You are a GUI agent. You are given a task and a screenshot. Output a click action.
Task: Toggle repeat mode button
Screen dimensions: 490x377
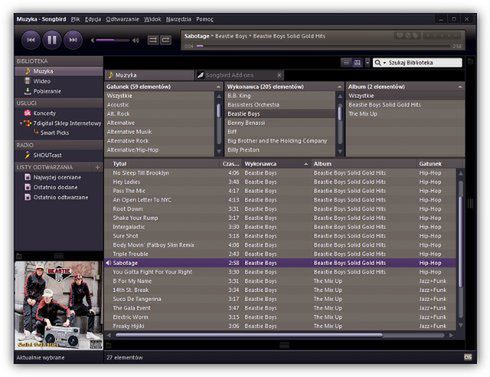point(165,40)
